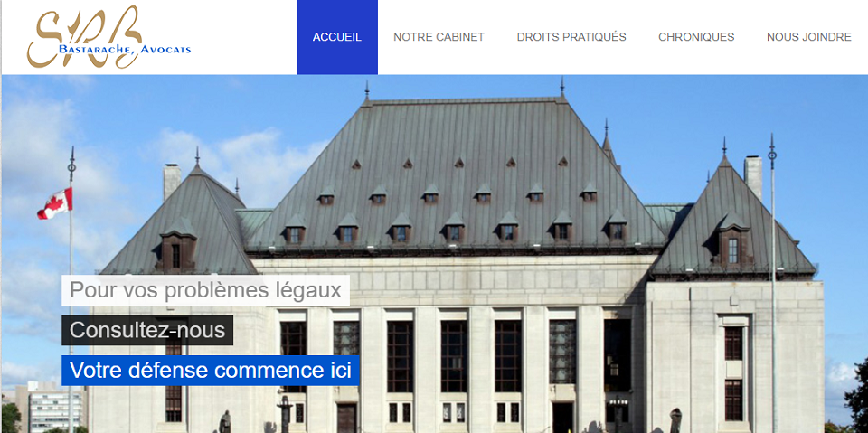Screen dimensions: 868x433
Task: Open the Nous Joindre contact page
Action: (x=808, y=37)
